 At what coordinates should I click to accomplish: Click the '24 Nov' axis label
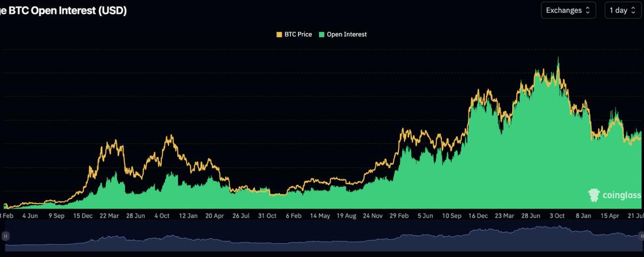373,215
